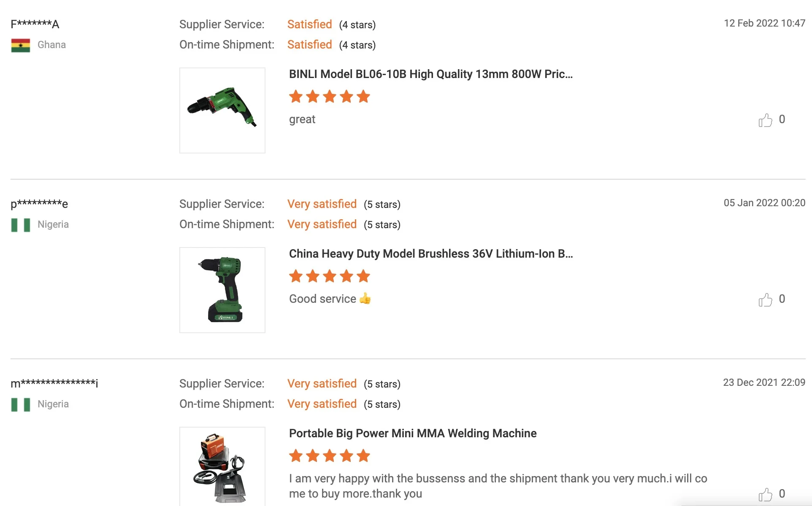The width and height of the screenshot is (812, 506).
Task: Click the Ghana flag icon
Action: pos(21,45)
